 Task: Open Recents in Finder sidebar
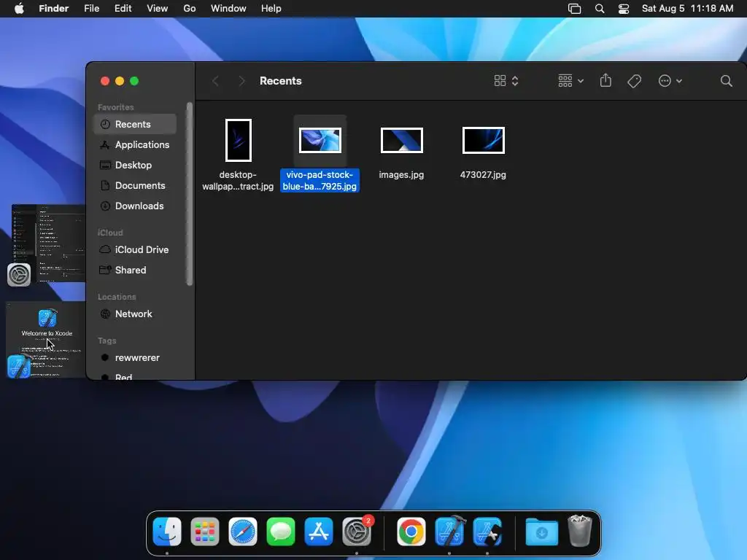coord(135,124)
